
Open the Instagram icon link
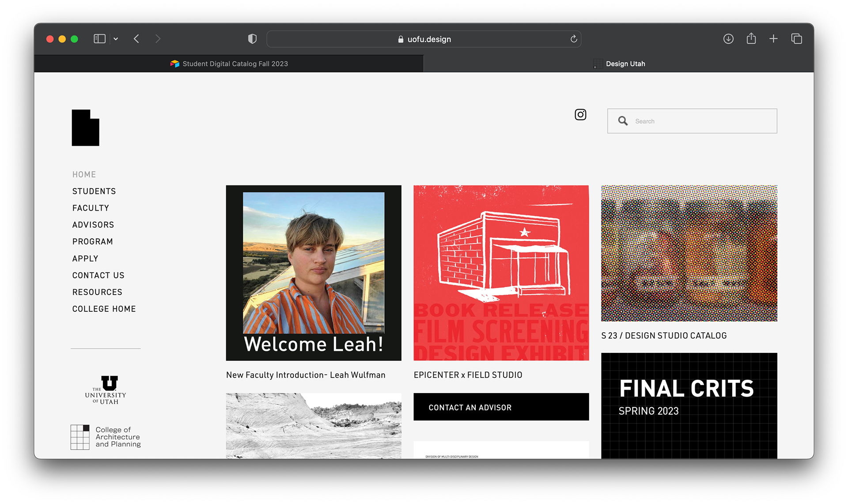pos(580,115)
